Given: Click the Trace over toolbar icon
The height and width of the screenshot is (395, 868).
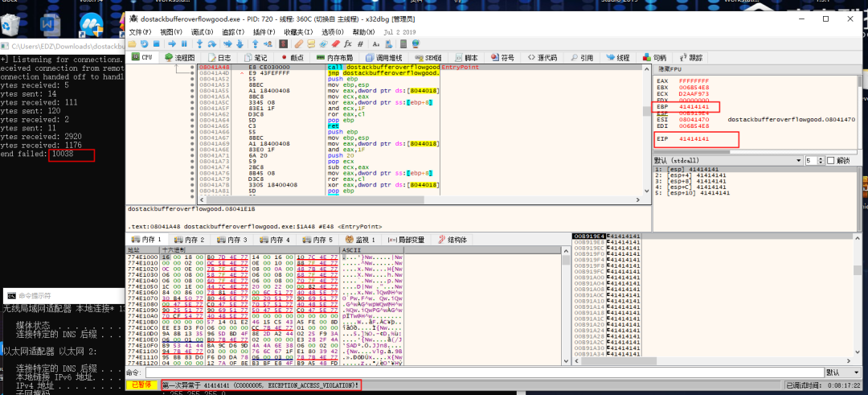Looking at the screenshot, I should (240, 43).
